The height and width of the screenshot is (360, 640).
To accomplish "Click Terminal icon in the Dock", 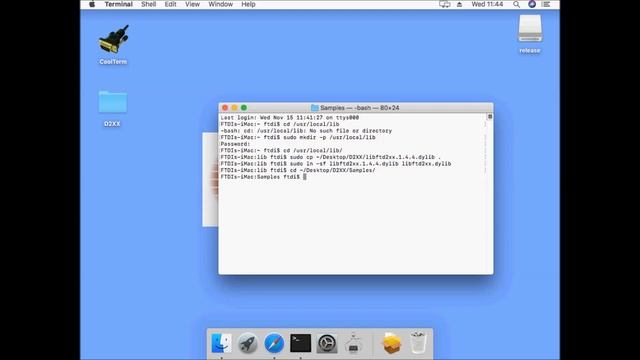I will pos(300,343).
